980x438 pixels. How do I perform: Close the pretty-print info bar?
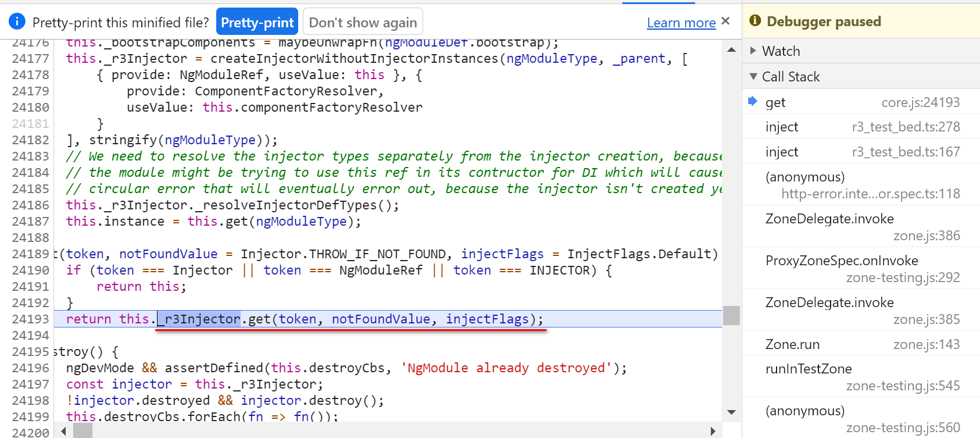click(725, 21)
